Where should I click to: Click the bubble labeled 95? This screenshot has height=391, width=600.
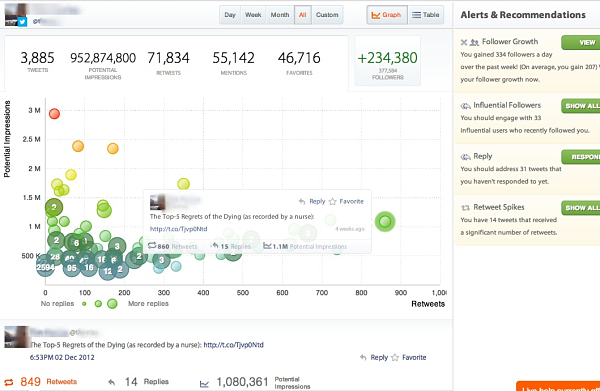tap(72, 268)
